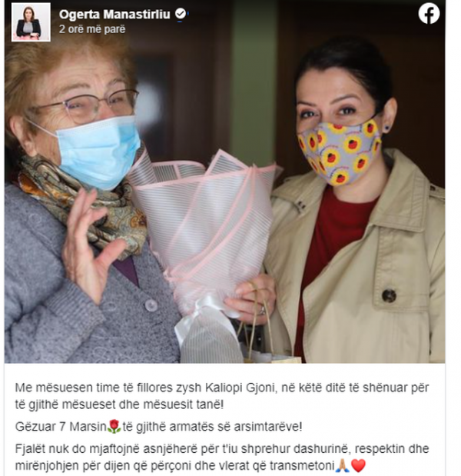This screenshot has width=461, height=476.
Task: Click the dark button on the beige coat
Action: tap(389, 295)
